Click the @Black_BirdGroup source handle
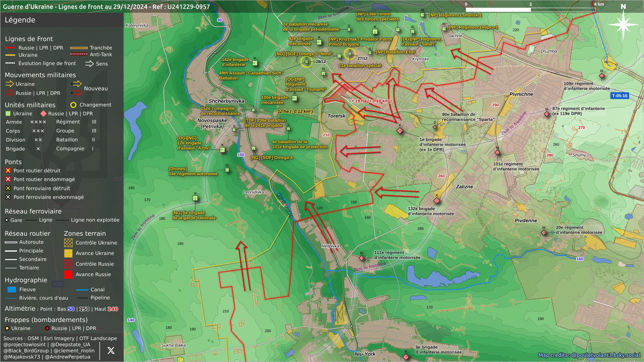This screenshot has height=362, width=644. coord(26,351)
